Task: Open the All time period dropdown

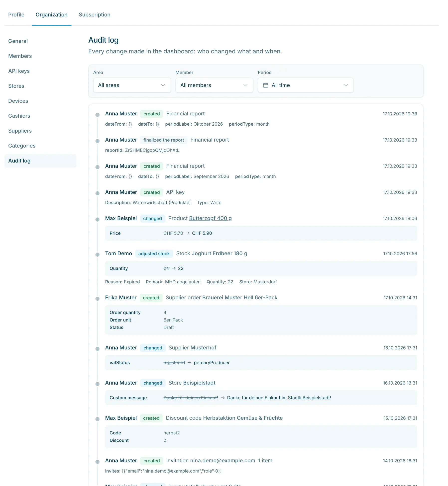Action: 306,85
